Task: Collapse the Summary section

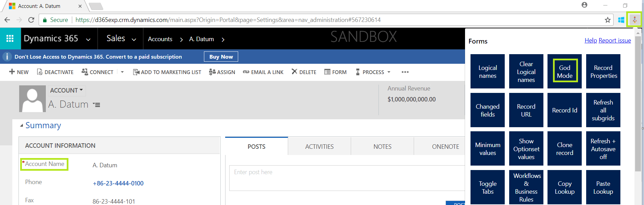Action: [x=22, y=125]
